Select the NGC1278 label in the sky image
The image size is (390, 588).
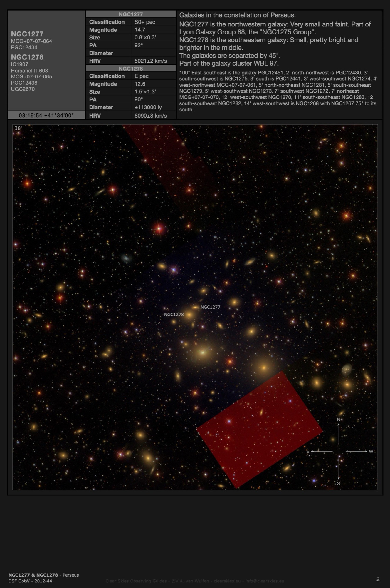click(174, 315)
